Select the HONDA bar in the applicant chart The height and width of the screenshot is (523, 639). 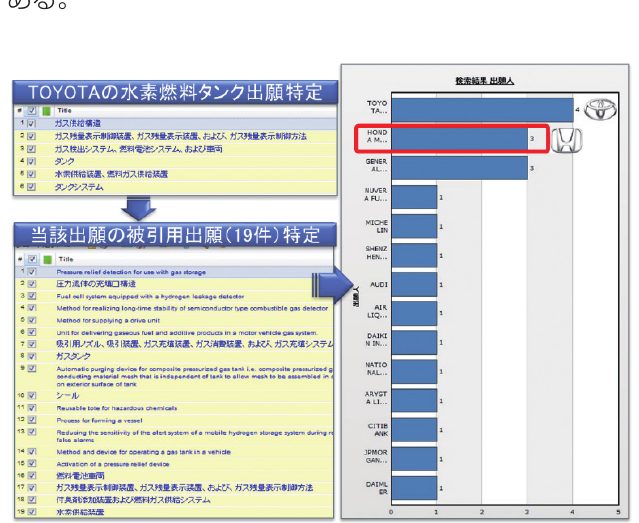pyautogui.click(x=459, y=139)
